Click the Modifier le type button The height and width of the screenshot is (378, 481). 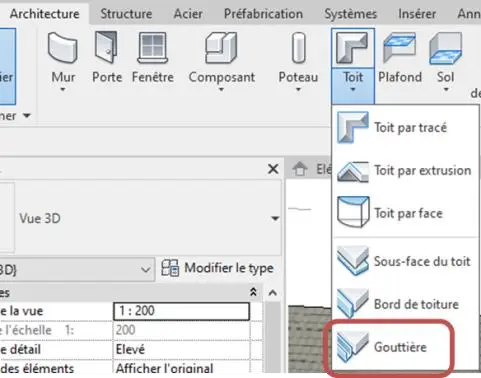coord(217,268)
